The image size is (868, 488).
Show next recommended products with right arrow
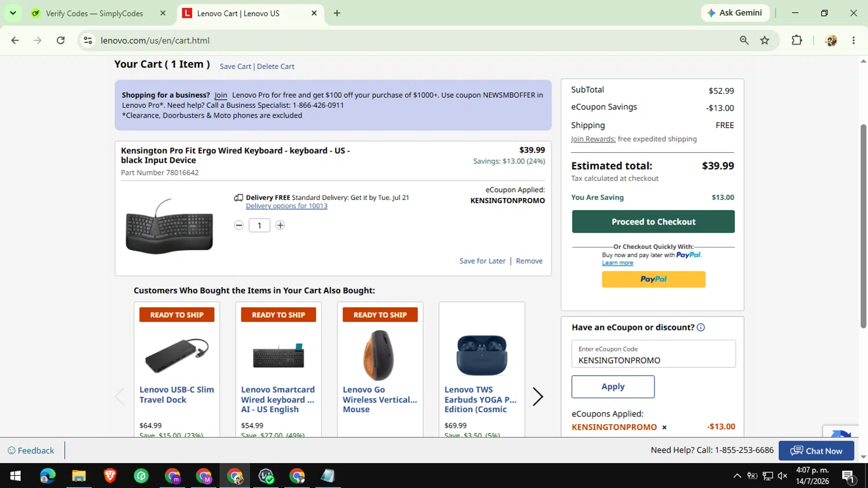pos(538,397)
